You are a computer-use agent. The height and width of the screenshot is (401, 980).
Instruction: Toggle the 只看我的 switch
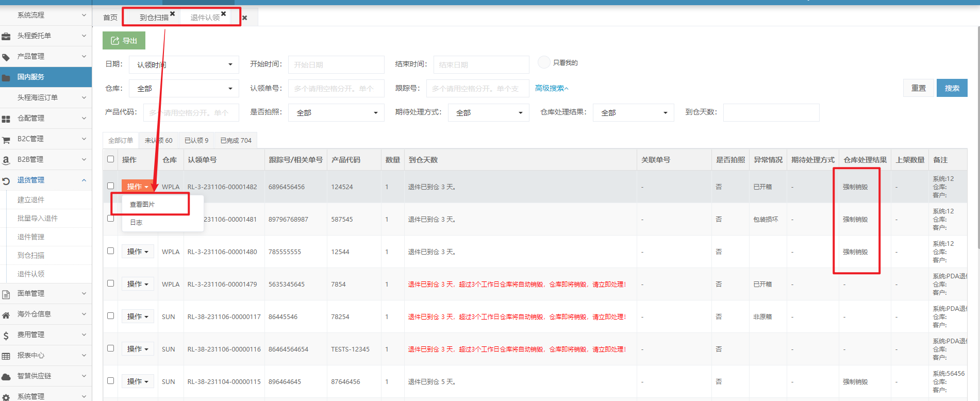pos(544,62)
